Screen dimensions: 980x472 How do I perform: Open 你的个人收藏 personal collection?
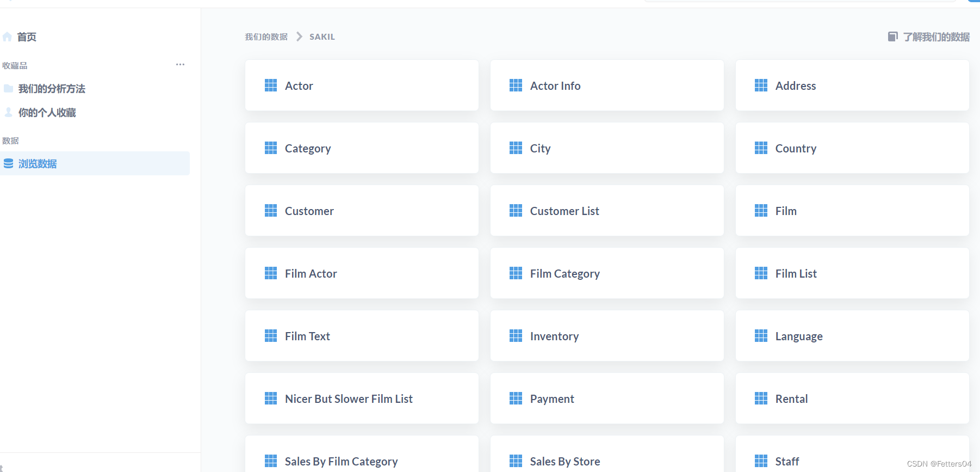47,113
